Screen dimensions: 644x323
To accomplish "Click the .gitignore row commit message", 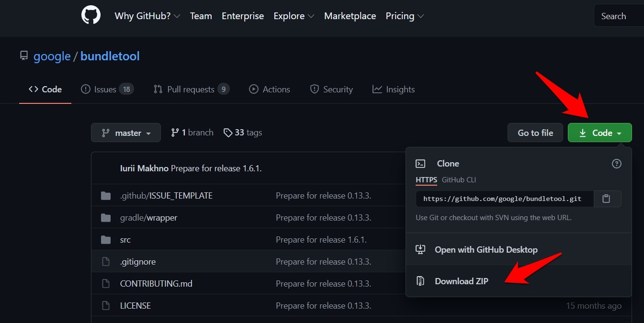I will (323, 262).
